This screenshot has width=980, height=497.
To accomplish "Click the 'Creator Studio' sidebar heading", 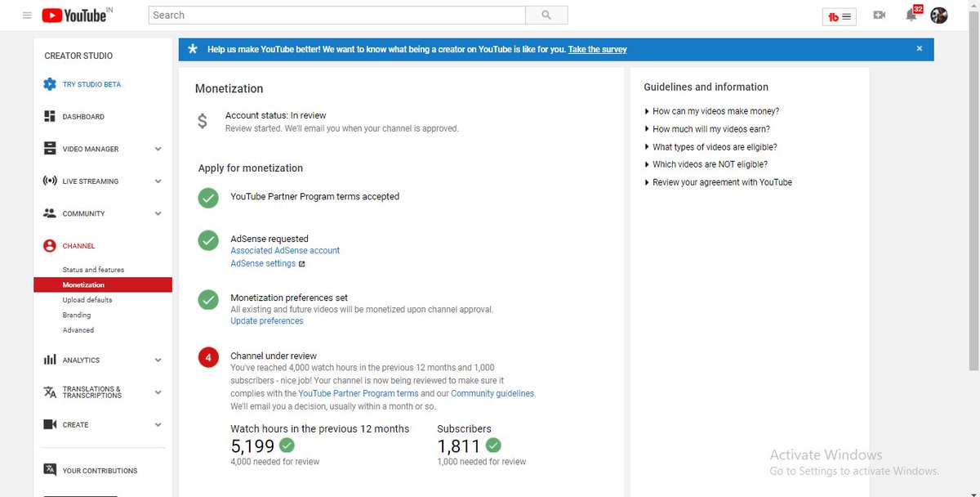I will (x=78, y=56).
